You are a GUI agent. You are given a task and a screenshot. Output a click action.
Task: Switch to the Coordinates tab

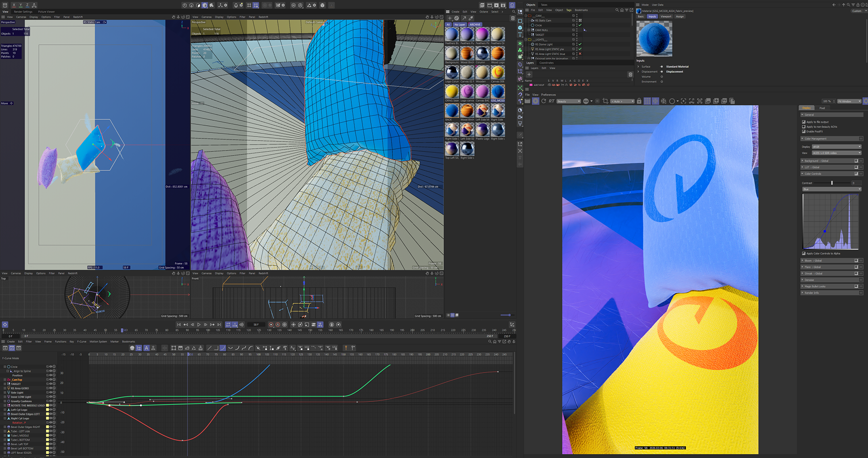tap(546, 63)
